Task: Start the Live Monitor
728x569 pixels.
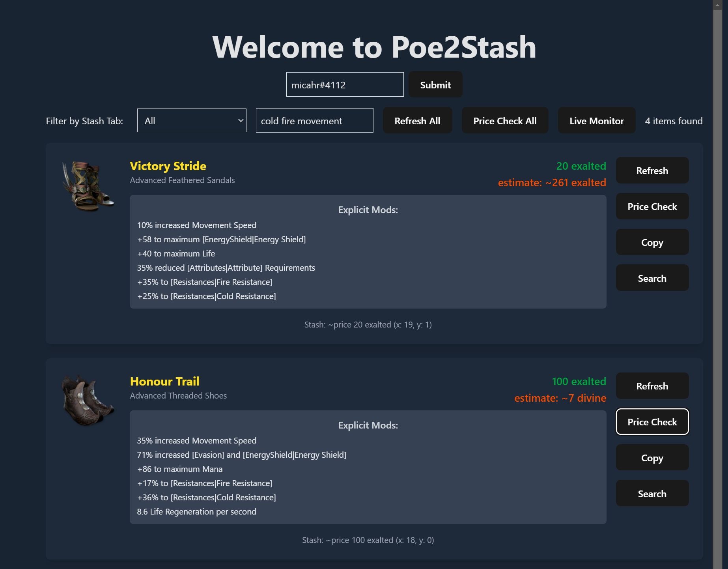Action: click(x=596, y=121)
